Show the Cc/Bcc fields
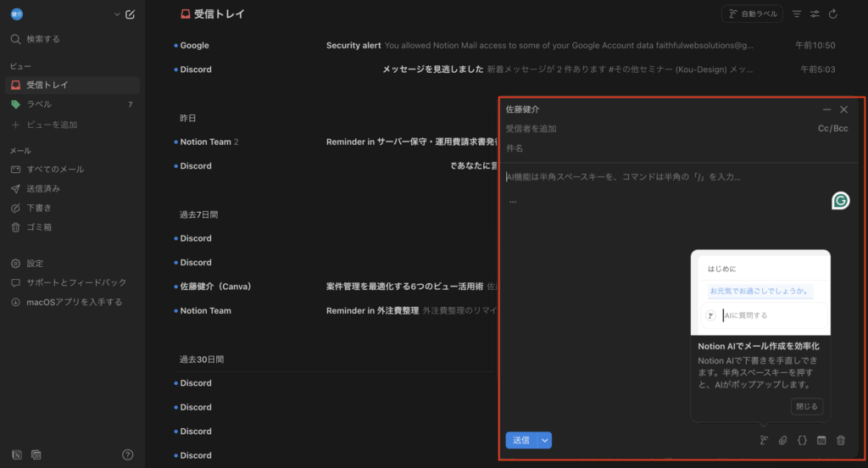The width and height of the screenshot is (868, 468). [832, 129]
